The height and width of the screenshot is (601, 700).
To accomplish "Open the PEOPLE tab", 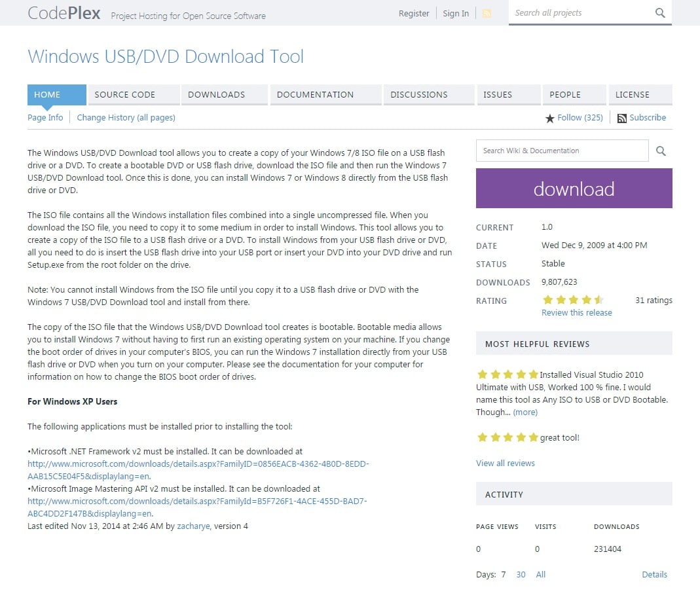I will 574,94.
